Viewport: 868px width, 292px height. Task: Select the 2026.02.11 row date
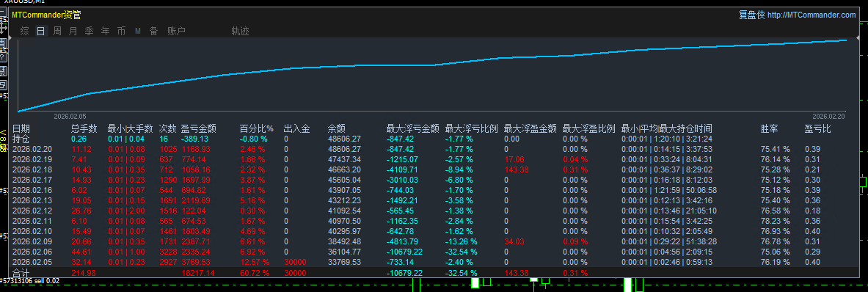click(x=33, y=221)
